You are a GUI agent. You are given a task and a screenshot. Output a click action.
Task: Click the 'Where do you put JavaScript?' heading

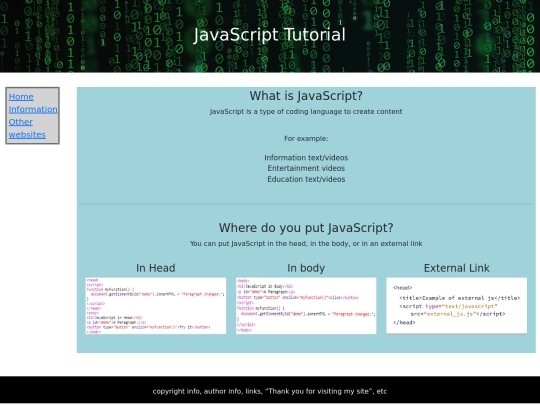pos(306,228)
